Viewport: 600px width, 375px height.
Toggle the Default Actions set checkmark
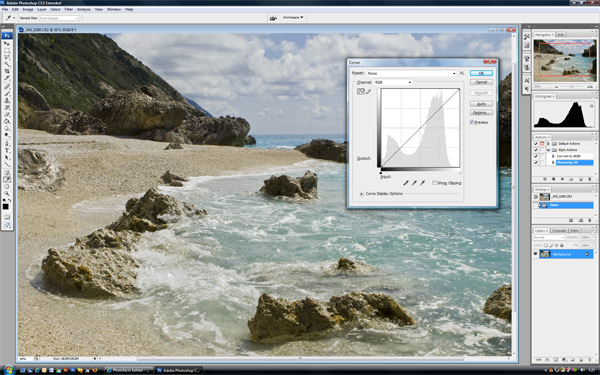click(x=536, y=144)
